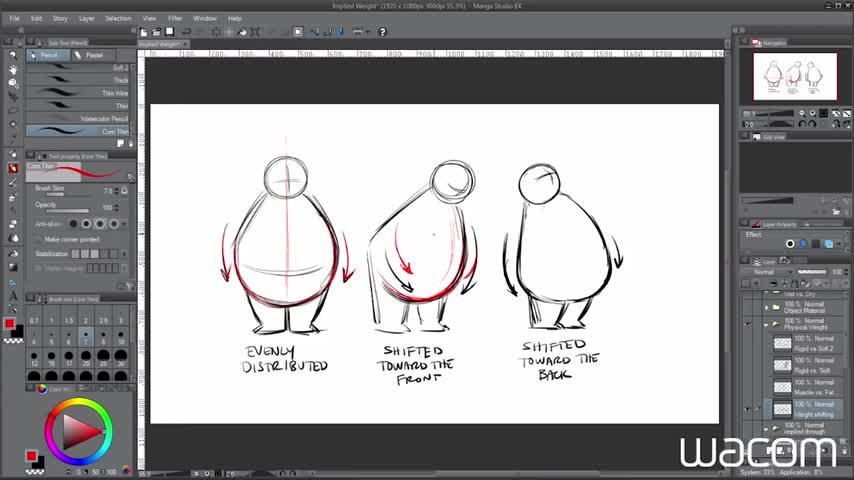Open brush size dynamics button
The height and width of the screenshot is (480, 854).
[125, 191]
